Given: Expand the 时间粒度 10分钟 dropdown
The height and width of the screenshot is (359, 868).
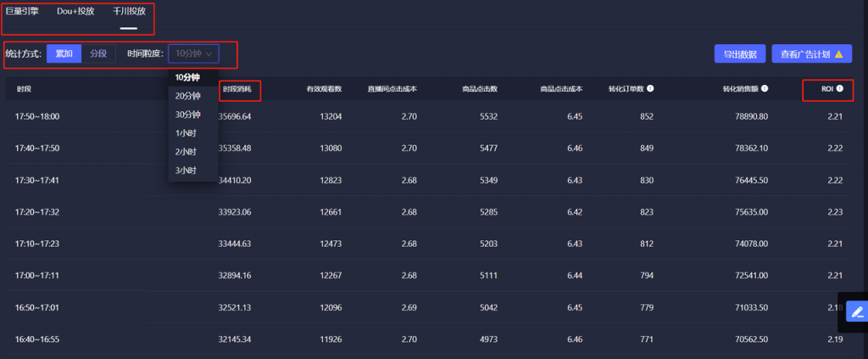Looking at the screenshot, I should (x=193, y=53).
